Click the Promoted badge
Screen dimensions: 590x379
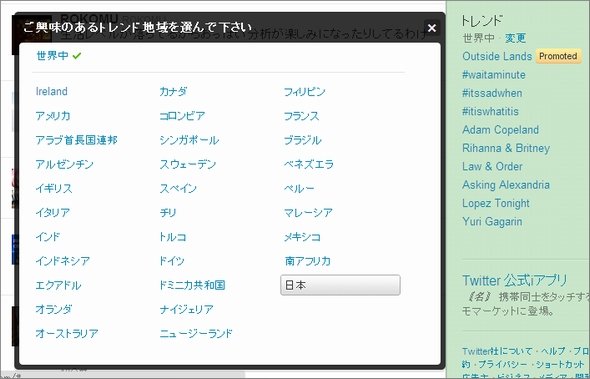pos(558,56)
